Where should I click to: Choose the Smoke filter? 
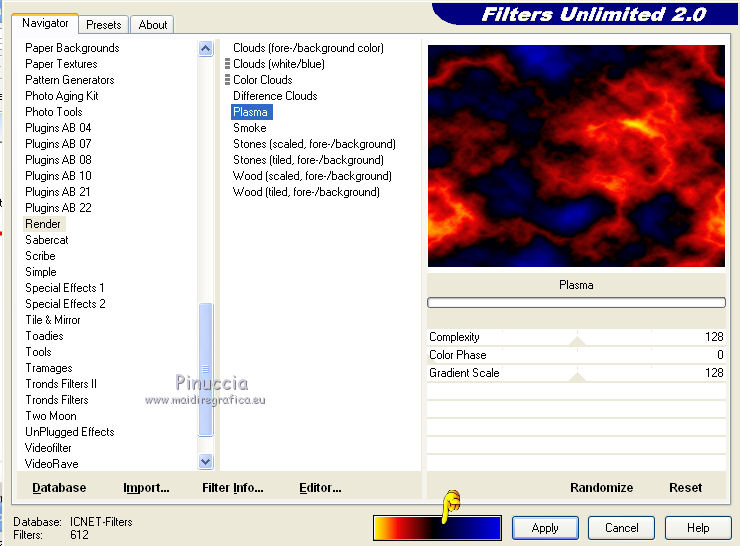coord(250,128)
